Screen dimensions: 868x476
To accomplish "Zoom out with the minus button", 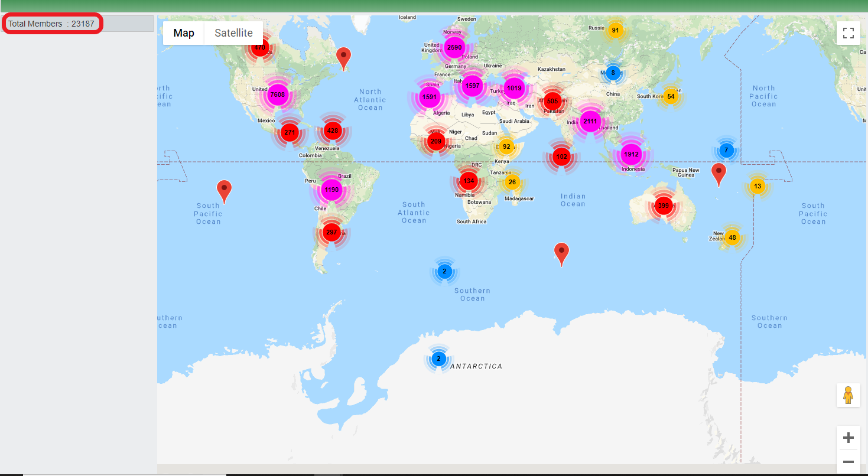I will (x=848, y=462).
